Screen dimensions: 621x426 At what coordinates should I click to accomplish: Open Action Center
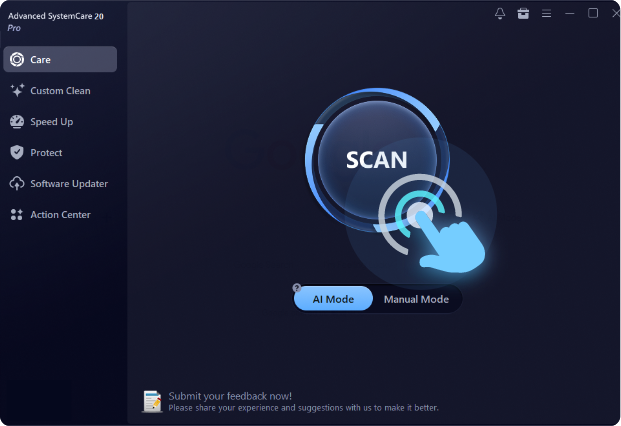click(60, 215)
